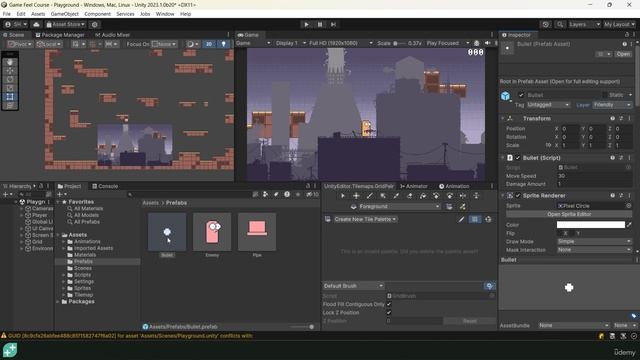Switch to the Audio Mixer tab
Screen dimensions: 640x360
click(112, 35)
